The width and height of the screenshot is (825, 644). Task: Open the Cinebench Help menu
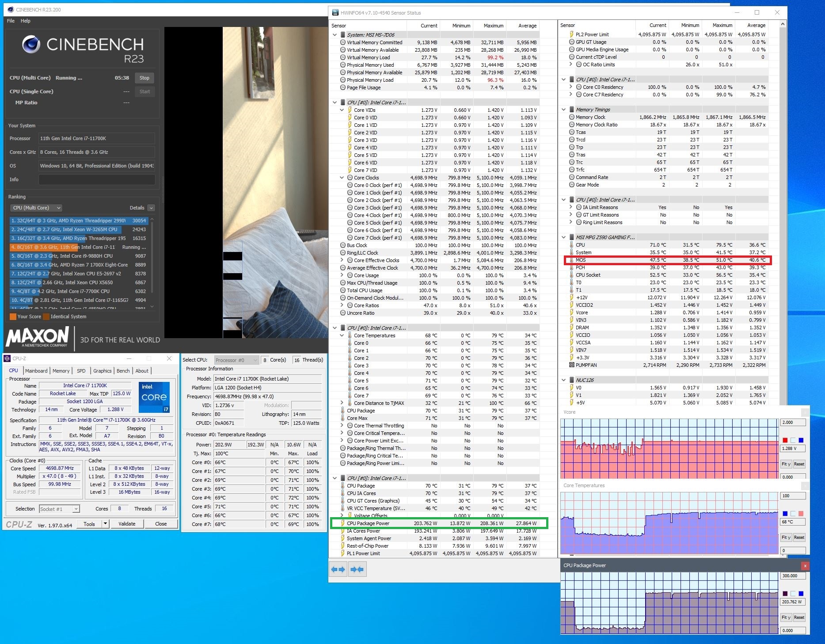(x=26, y=21)
